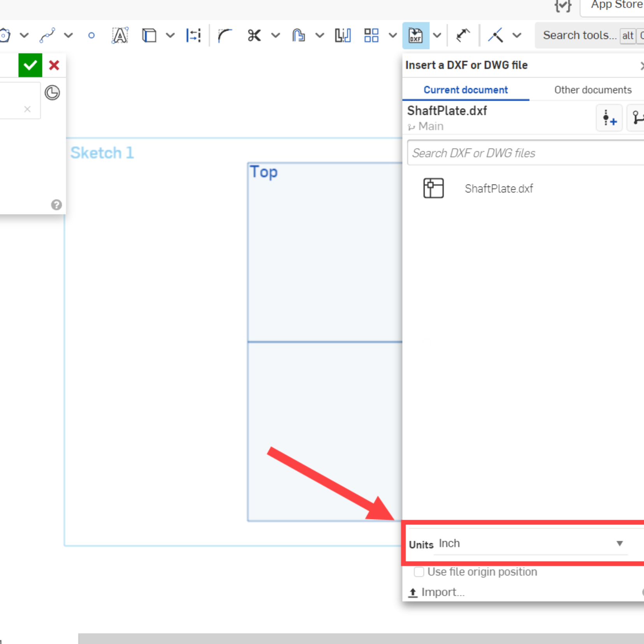Click the Main branch label
644x644 pixels.
[x=431, y=126]
